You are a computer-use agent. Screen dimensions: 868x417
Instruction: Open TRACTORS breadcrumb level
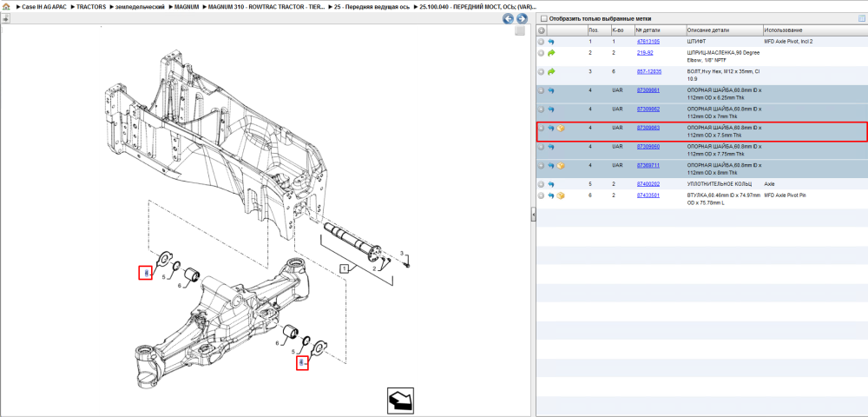91,7
